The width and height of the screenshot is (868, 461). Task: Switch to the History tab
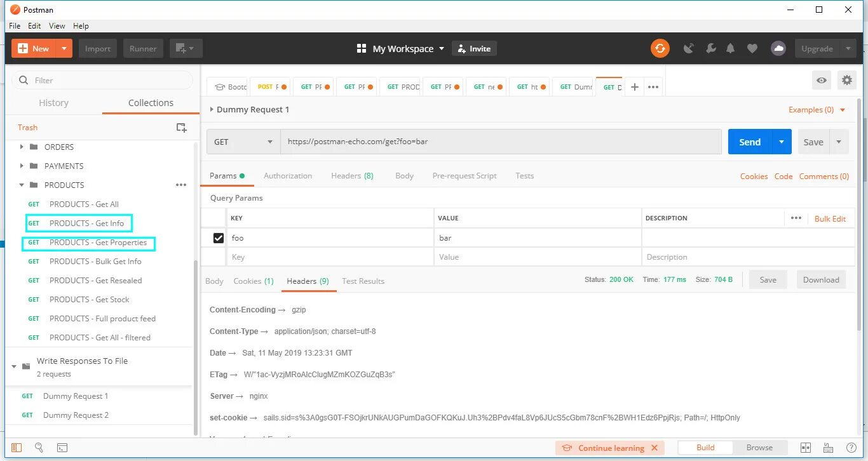(x=53, y=103)
